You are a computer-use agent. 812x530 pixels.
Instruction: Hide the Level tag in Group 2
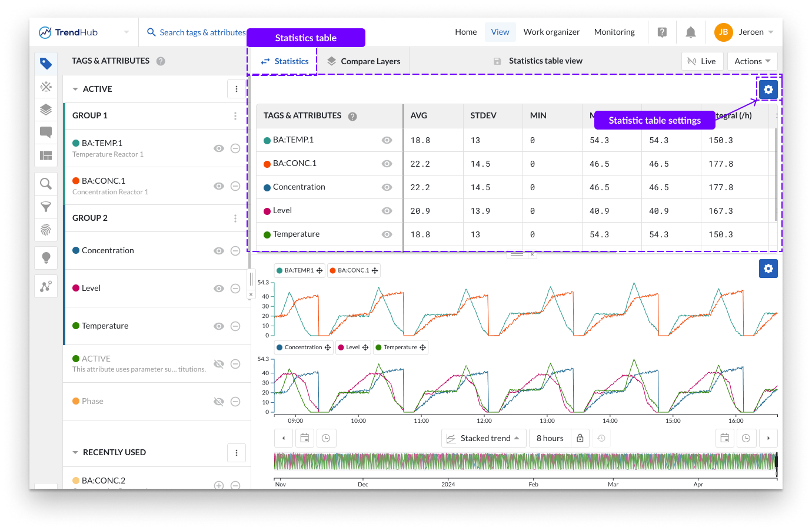(x=219, y=289)
